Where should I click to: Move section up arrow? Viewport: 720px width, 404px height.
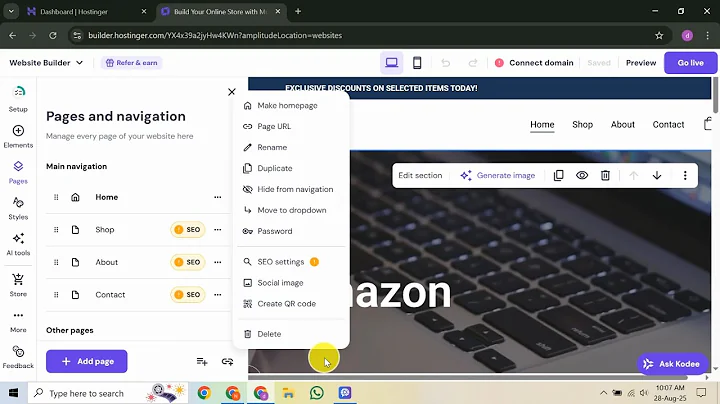point(633,175)
